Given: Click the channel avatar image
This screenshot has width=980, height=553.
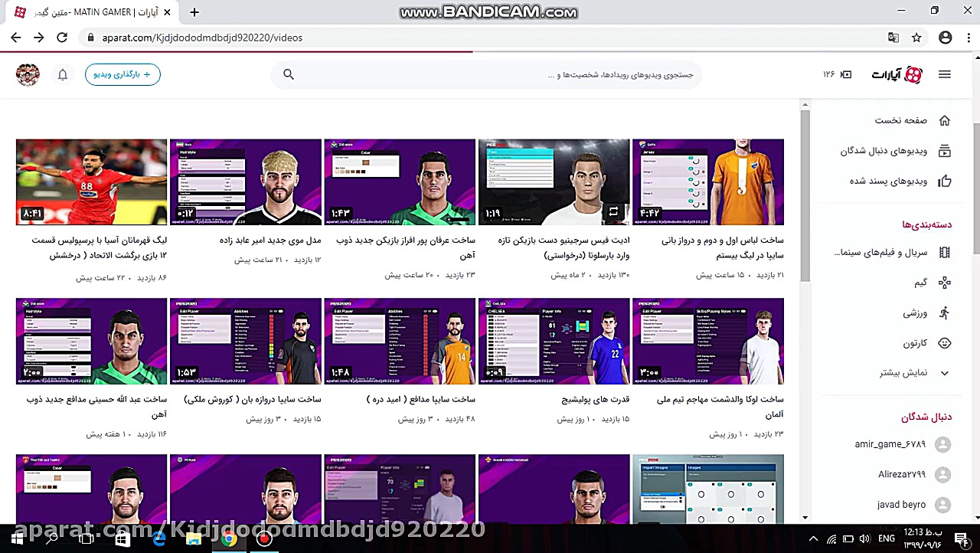Looking at the screenshot, I should point(28,74).
